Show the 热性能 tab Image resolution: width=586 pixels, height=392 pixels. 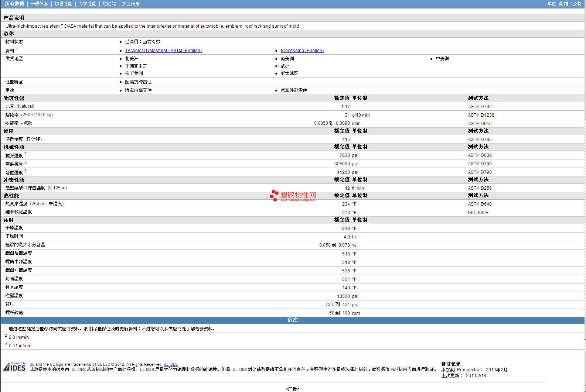click(x=109, y=4)
